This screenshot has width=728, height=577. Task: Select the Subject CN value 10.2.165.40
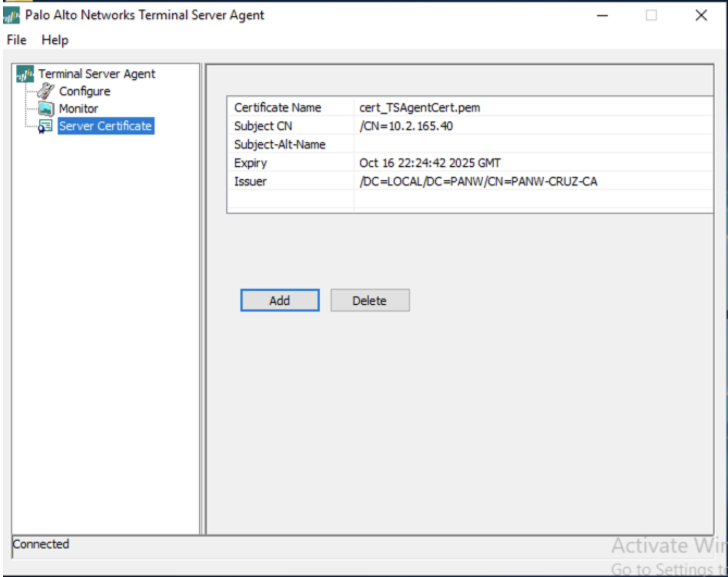point(406,126)
